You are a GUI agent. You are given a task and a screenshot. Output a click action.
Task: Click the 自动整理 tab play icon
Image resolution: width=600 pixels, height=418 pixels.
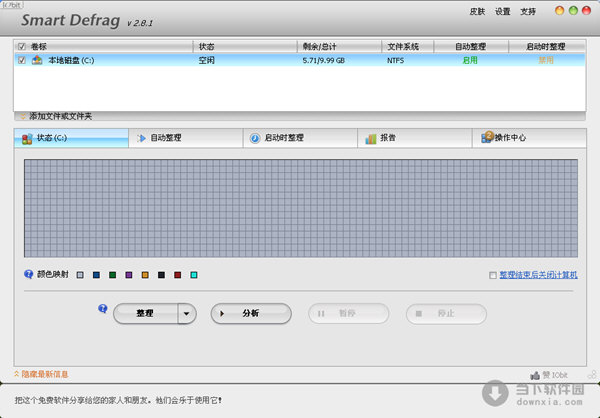141,138
